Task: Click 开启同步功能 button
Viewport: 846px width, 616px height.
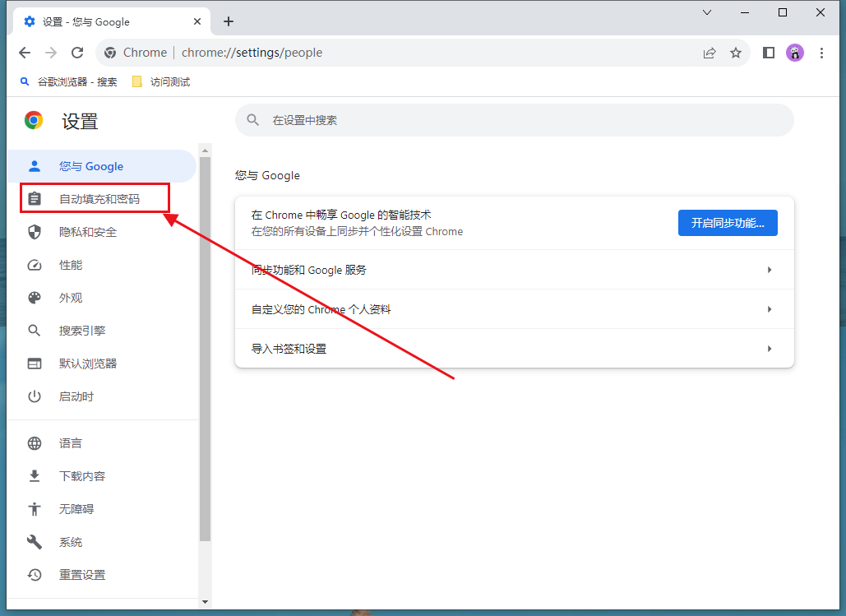Action: tap(728, 223)
